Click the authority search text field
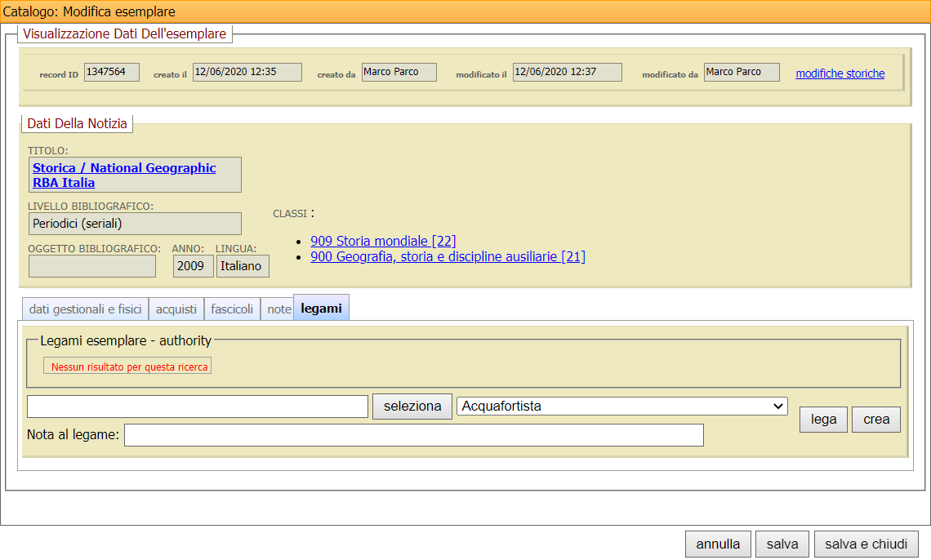Screen dimensions: 931x560 (x=198, y=407)
